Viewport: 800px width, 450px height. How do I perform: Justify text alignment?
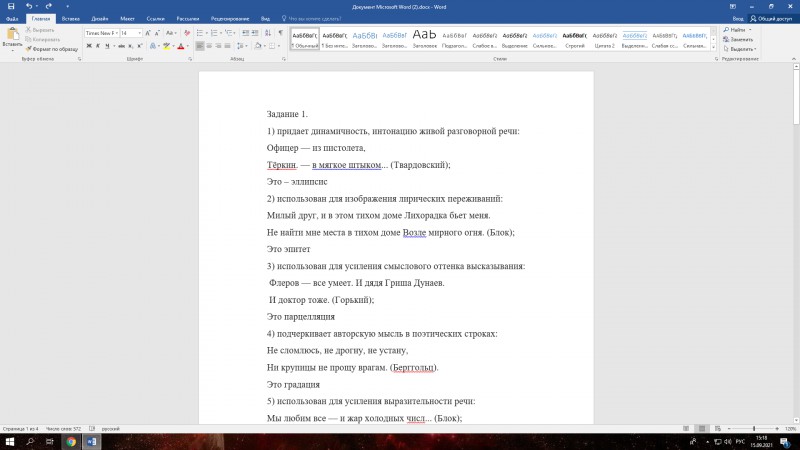(228, 46)
